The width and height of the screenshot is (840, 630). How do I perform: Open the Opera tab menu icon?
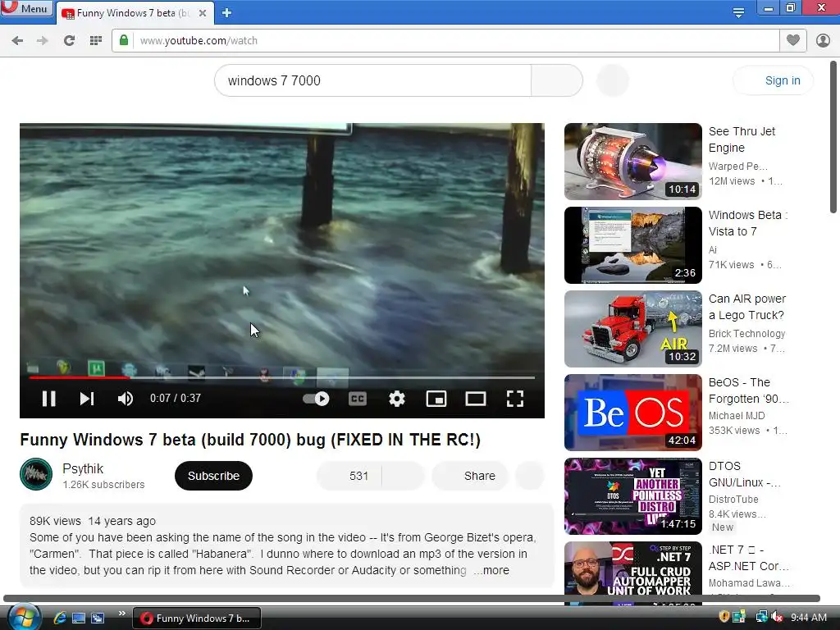738,11
